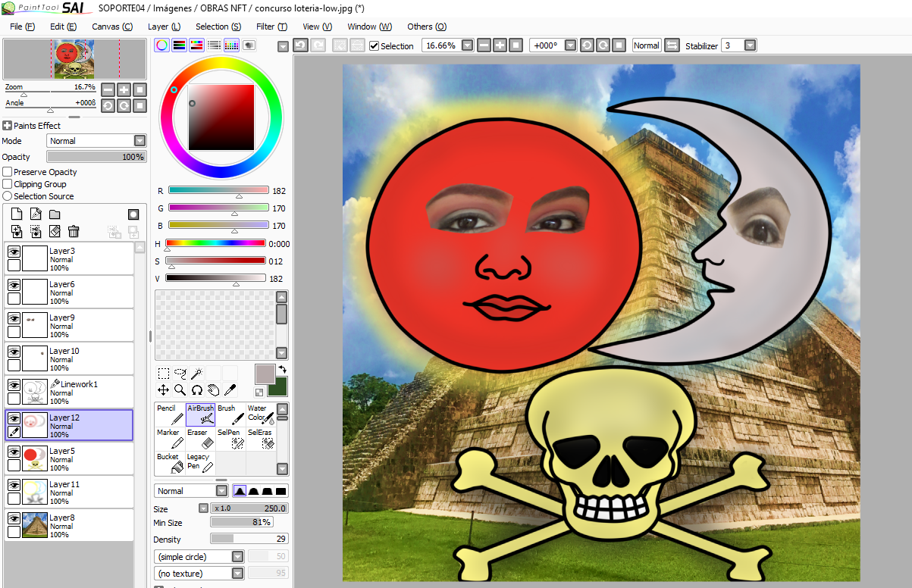Select the Move tool
The height and width of the screenshot is (588, 912).
(x=163, y=389)
